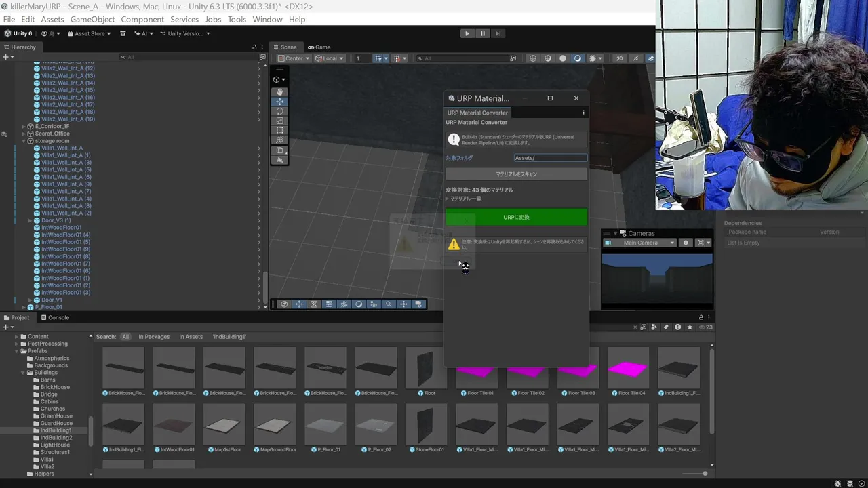
Task: Select IntWoodFloor01 (4) in Hierarchy
Action: pyautogui.click(x=66, y=235)
